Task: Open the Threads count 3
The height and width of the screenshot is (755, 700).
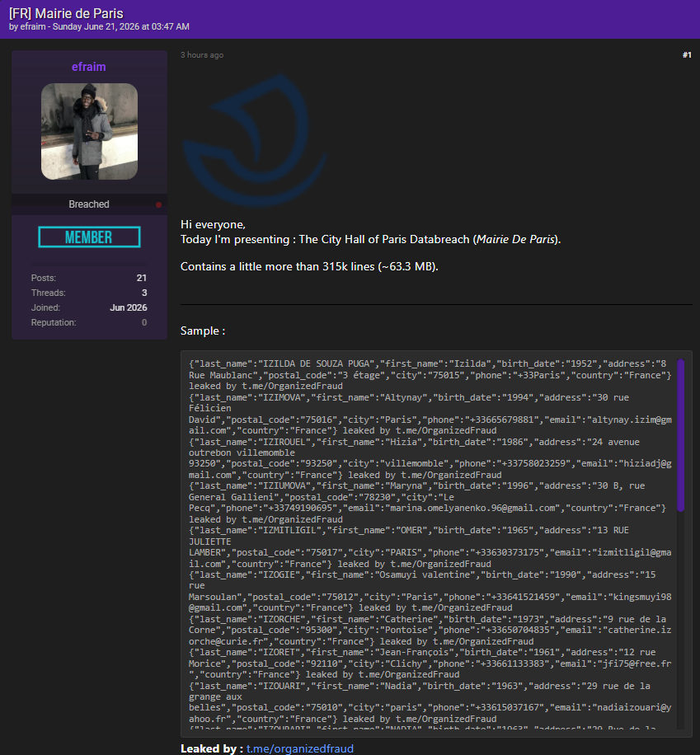Action: (144, 293)
